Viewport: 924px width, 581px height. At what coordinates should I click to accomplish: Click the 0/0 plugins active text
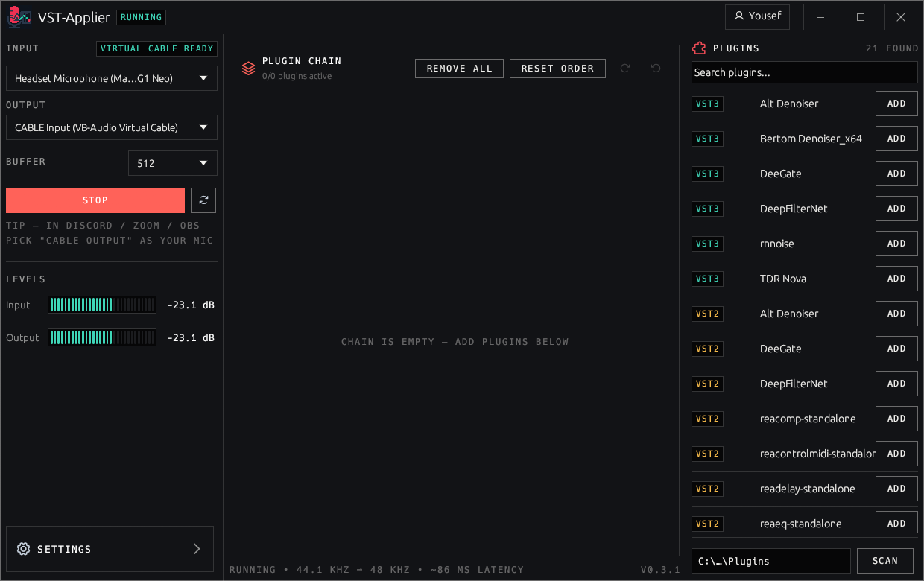coord(297,76)
